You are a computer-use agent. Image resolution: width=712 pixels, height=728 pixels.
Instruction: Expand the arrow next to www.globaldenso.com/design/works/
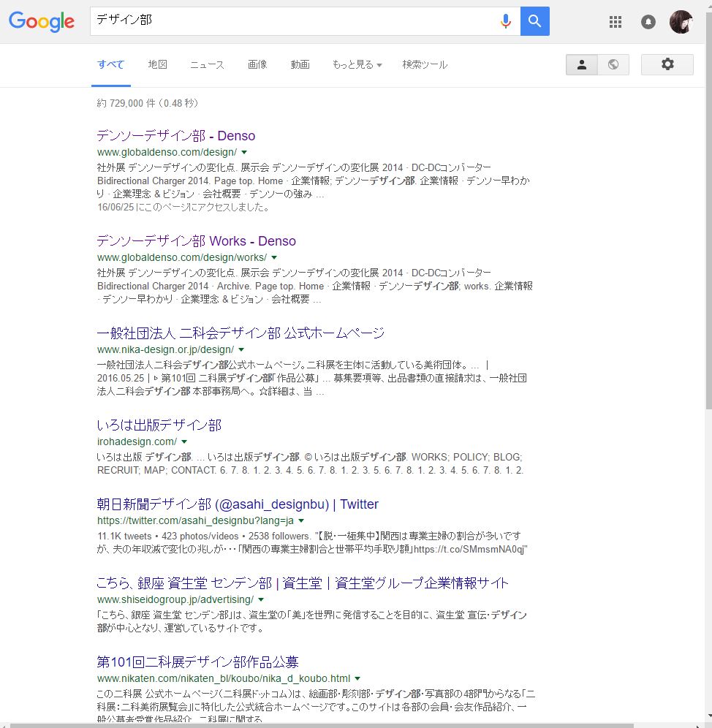pos(274,258)
